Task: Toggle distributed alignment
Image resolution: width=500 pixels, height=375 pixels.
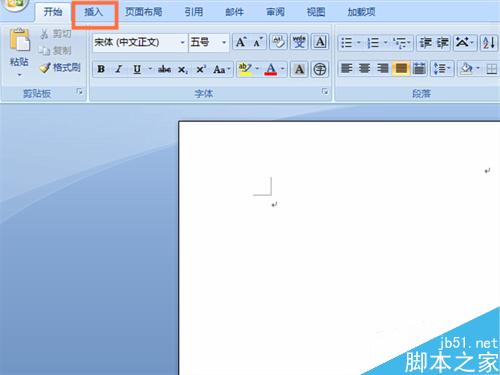Action: (419, 69)
